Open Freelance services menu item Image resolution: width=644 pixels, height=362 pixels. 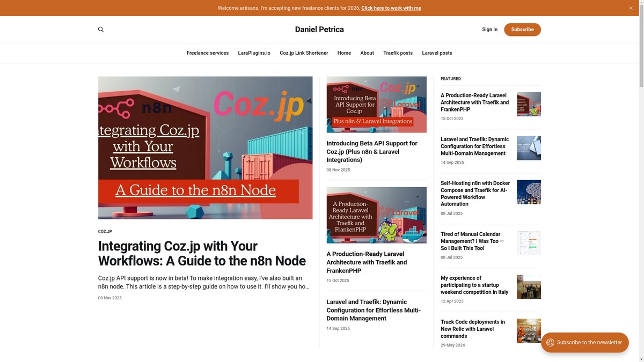click(x=208, y=53)
